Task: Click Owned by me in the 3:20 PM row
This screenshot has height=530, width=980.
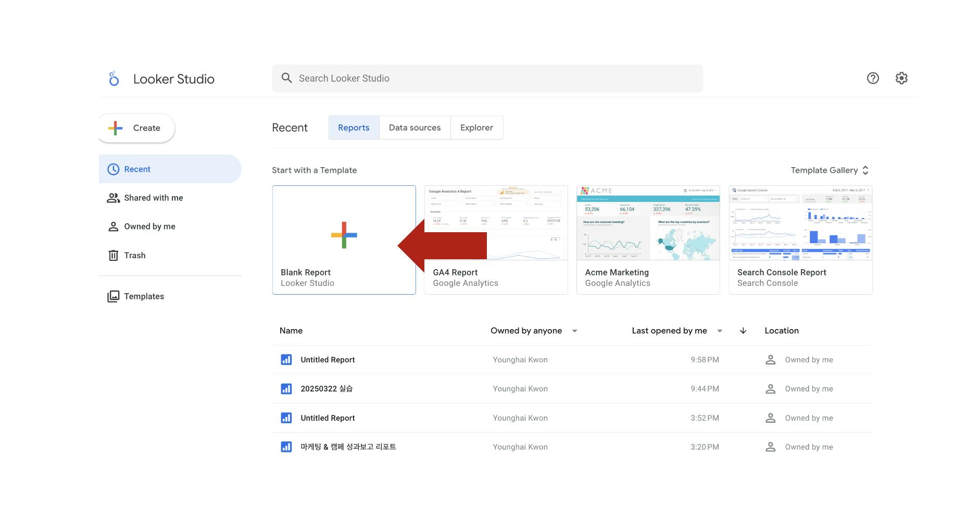Action: [x=809, y=447]
